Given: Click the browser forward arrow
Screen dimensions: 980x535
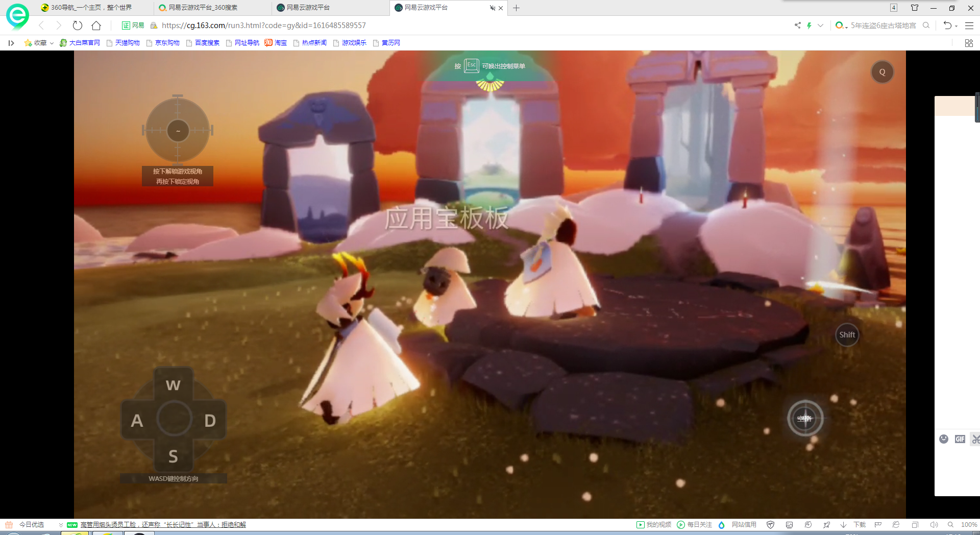Looking at the screenshot, I should [x=59, y=26].
